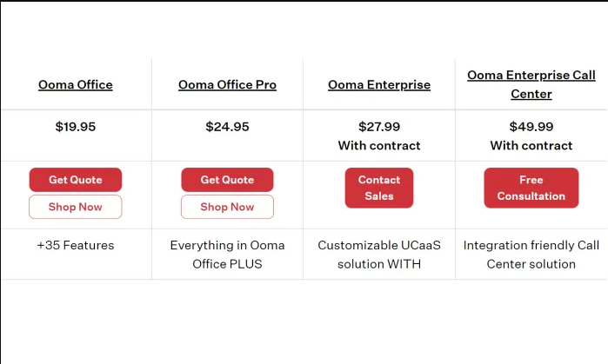Image resolution: width=608 pixels, height=364 pixels.
Task: Open the Ooma Office Pro link
Action: [x=227, y=85]
